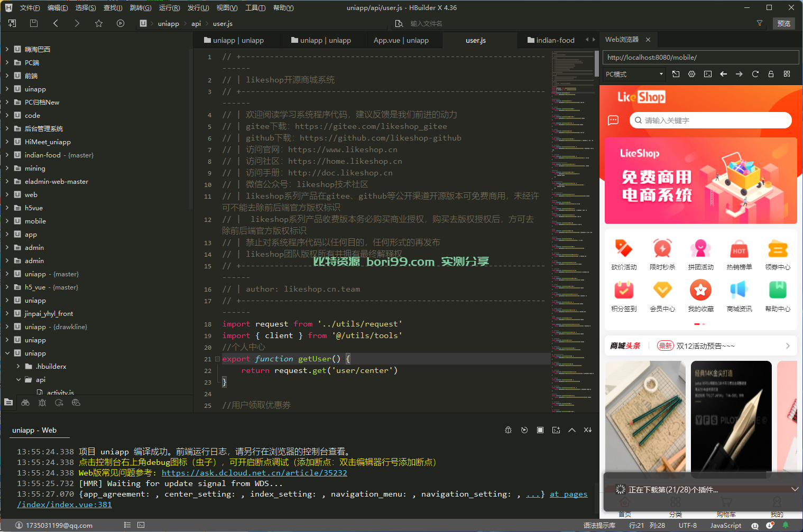The image size is (803, 532).
Task: Collapse the plugin download notification
Action: [x=795, y=490]
